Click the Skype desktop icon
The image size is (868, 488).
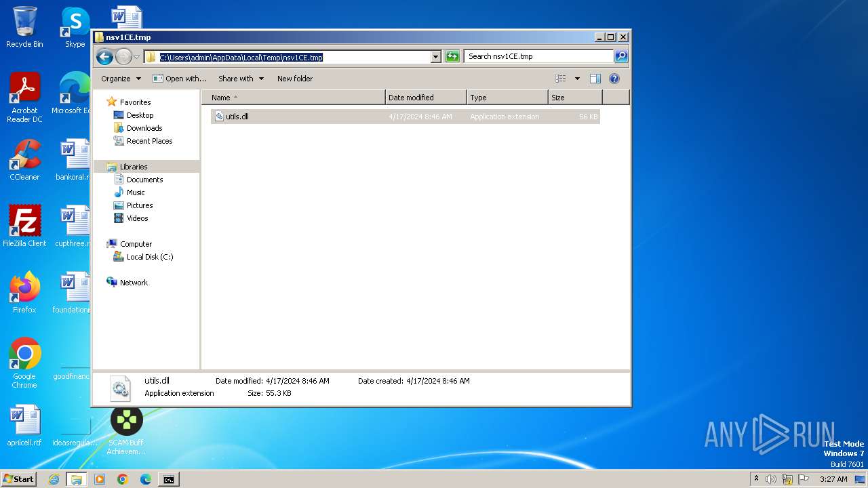coord(75,27)
